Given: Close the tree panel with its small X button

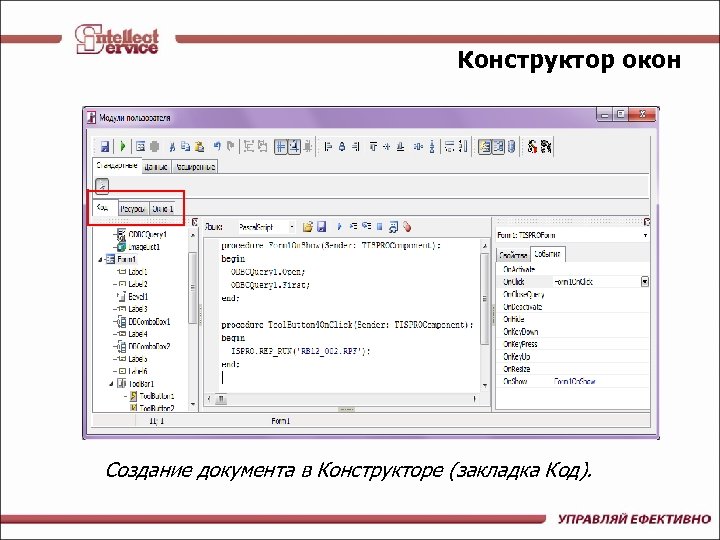Looking at the screenshot, I should click(x=195, y=222).
